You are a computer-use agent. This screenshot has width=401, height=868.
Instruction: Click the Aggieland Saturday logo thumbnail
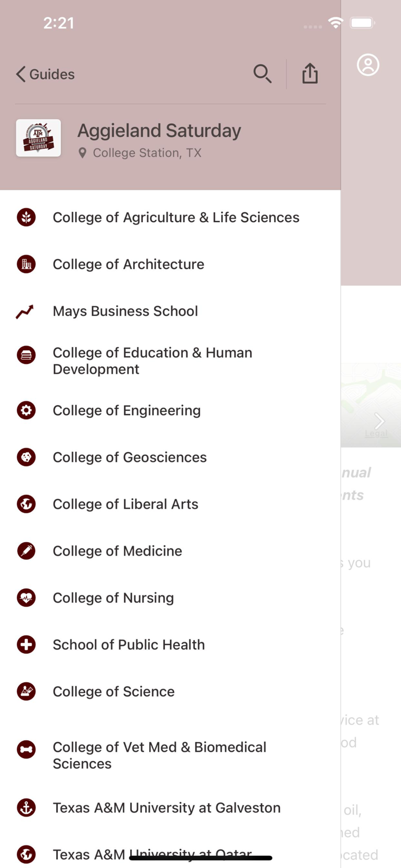pyautogui.click(x=38, y=138)
